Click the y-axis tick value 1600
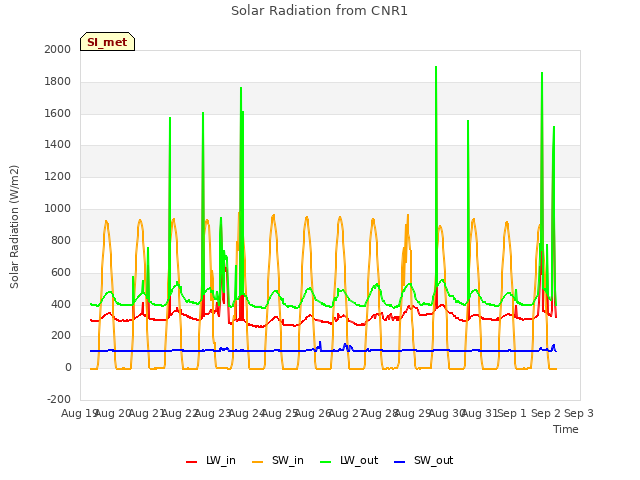The width and height of the screenshot is (640, 480). click(x=58, y=113)
